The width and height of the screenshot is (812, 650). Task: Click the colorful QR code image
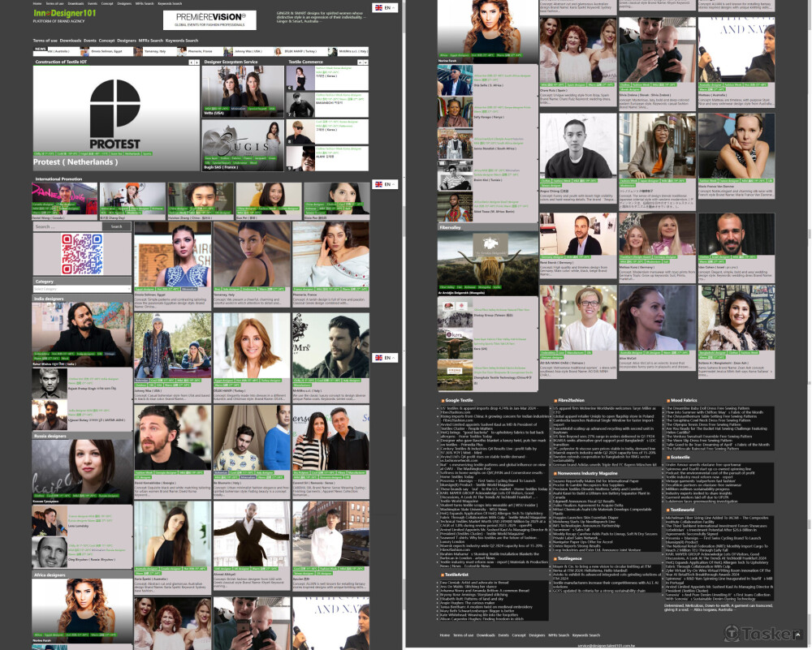(82, 254)
